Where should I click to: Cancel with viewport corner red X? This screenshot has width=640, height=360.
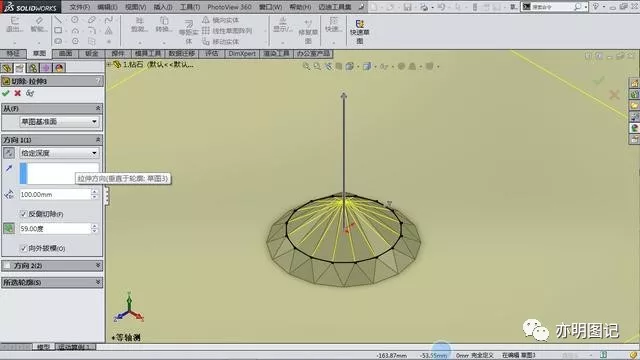tap(614, 95)
